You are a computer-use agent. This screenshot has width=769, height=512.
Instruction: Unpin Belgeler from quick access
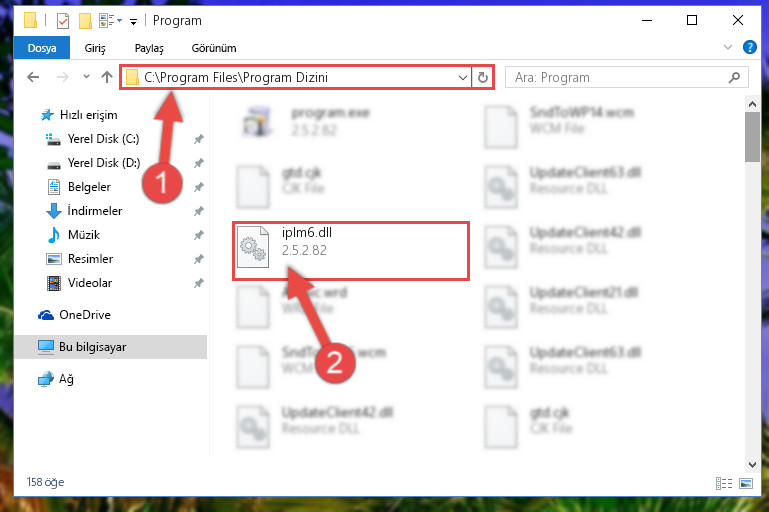click(199, 187)
